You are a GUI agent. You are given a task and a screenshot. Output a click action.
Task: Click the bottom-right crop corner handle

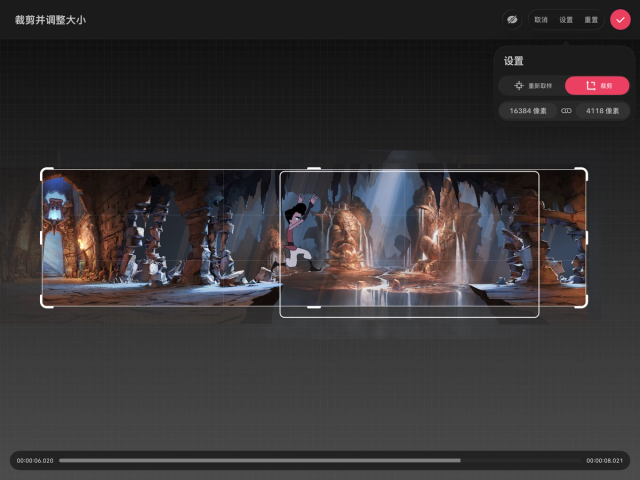582,302
